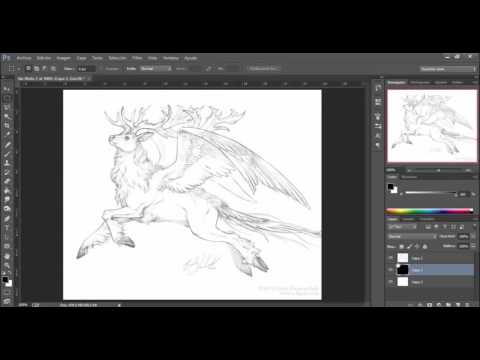The image size is (480, 360).
Task: Select the Crop tool
Action: pyautogui.click(x=7, y=126)
